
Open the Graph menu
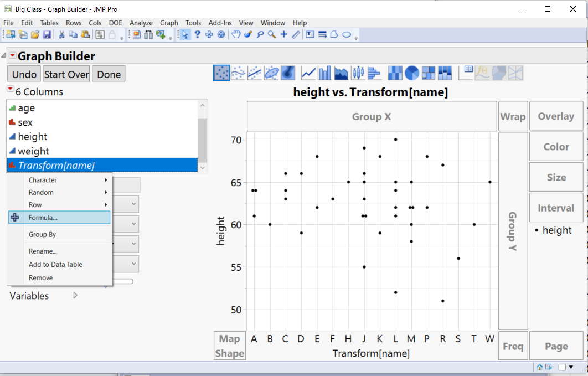(169, 23)
